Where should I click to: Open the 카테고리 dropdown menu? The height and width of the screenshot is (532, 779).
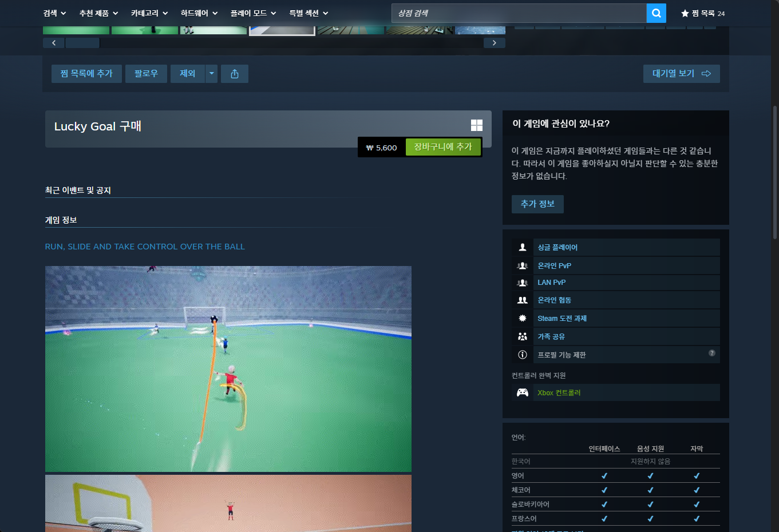coord(149,13)
